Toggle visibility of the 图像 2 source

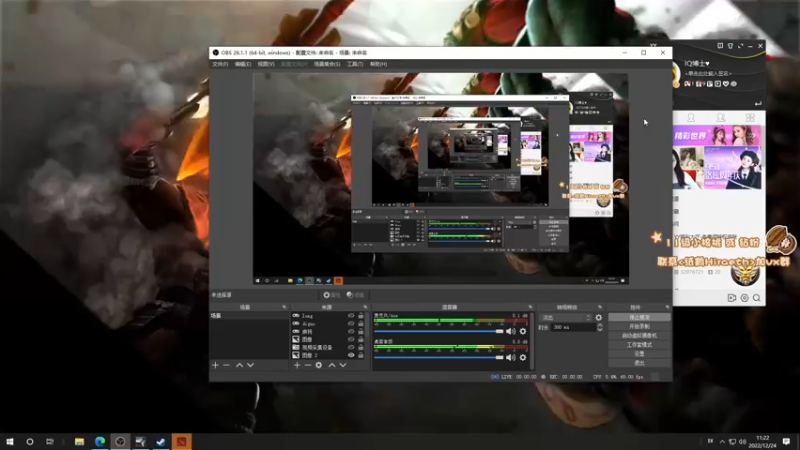pos(351,355)
